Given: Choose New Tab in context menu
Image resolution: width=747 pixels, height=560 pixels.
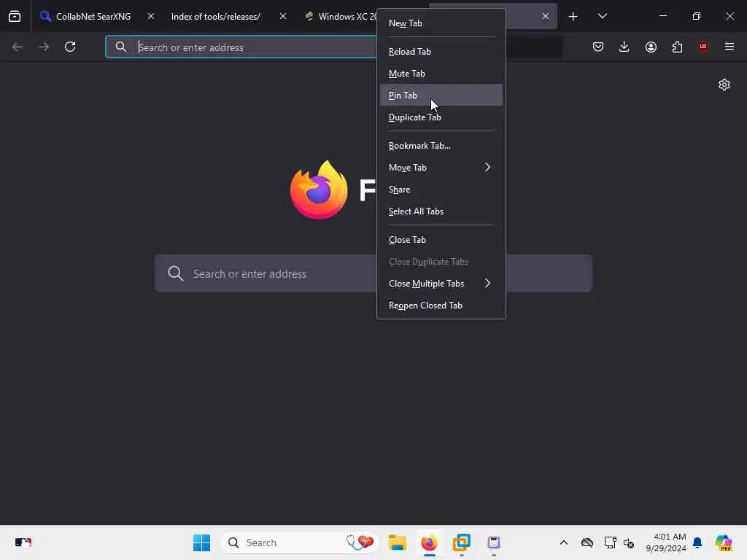Looking at the screenshot, I should pos(441,23).
